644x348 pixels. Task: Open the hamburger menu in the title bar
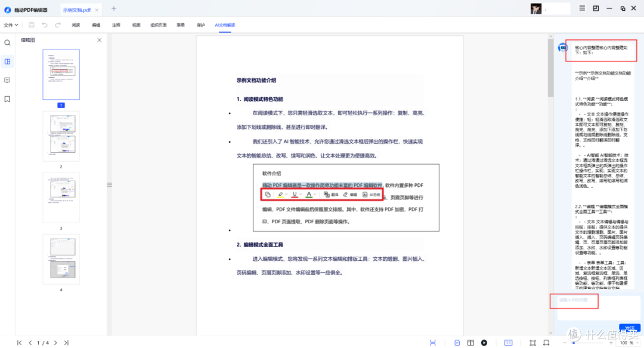(x=582, y=8)
